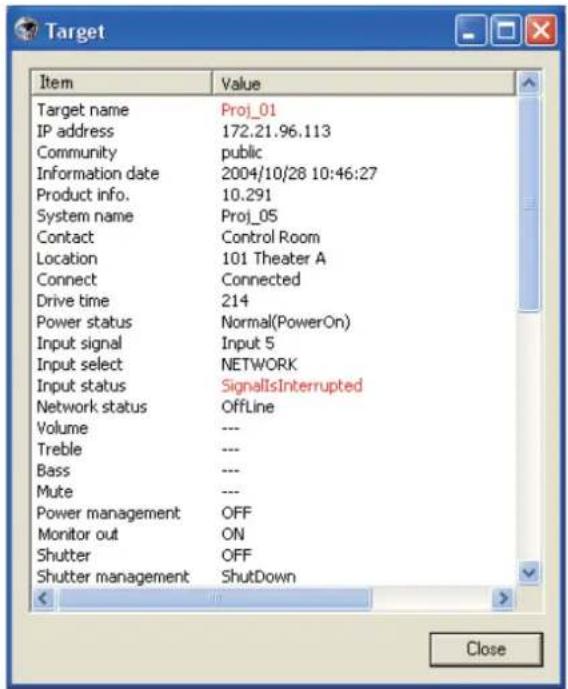Click the Normal(PowerOn) value
This screenshot has height=689, width=568.
coord(286,322)
